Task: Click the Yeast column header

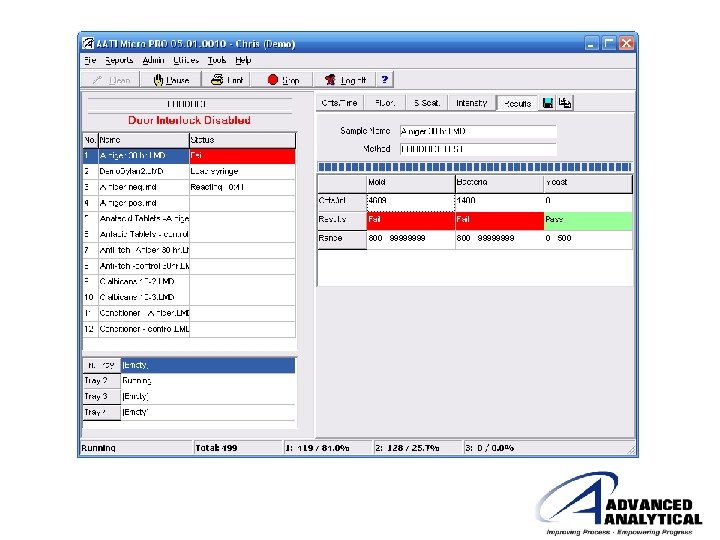Action: point(588,183)
